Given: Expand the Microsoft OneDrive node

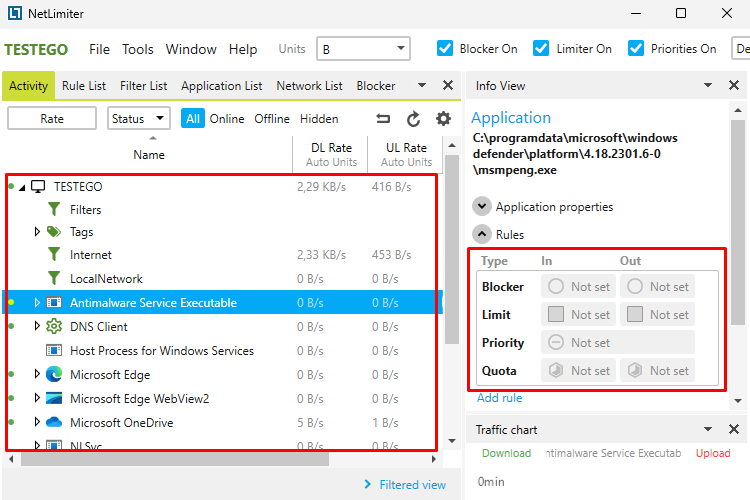Looking at the screenshot, I should pyautogui.click(x=37, y=422).
